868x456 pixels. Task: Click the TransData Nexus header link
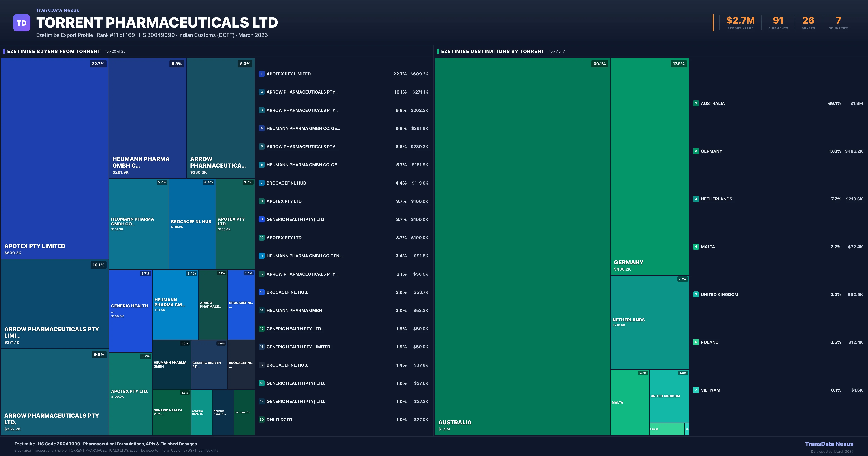(x=58, y=10)
